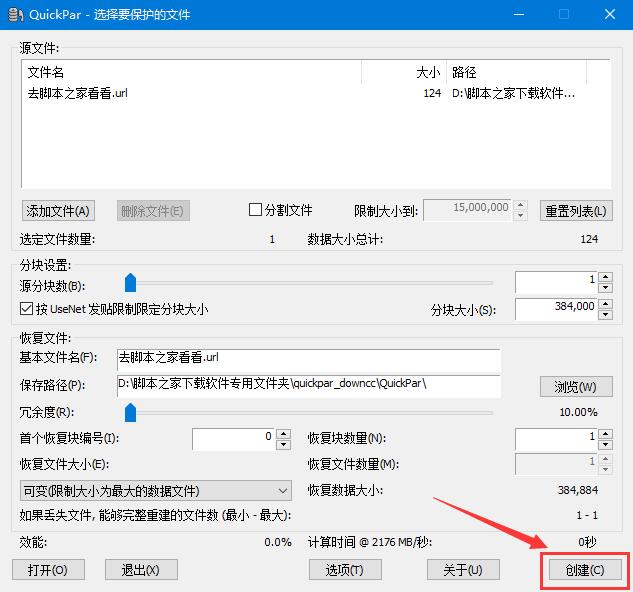633x592 pixels.
Task: Decrease 首个恢复块编号(I) value
Action: tap(283, 444)
